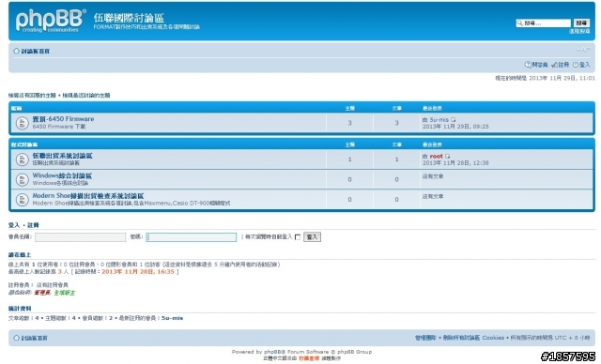View latest post icon next to root
The height and width of the screenshot is (364, 601).
tap(447, 156)
